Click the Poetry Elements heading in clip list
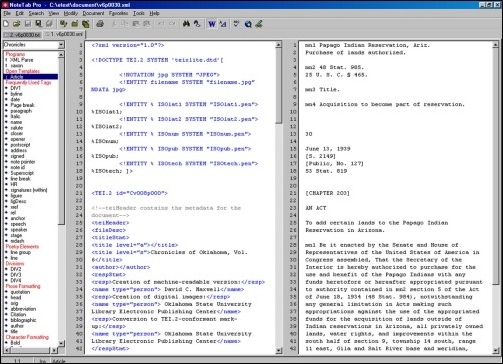This screenshot has width=503, height=364. pyautogui.click(x=22, y=247)
